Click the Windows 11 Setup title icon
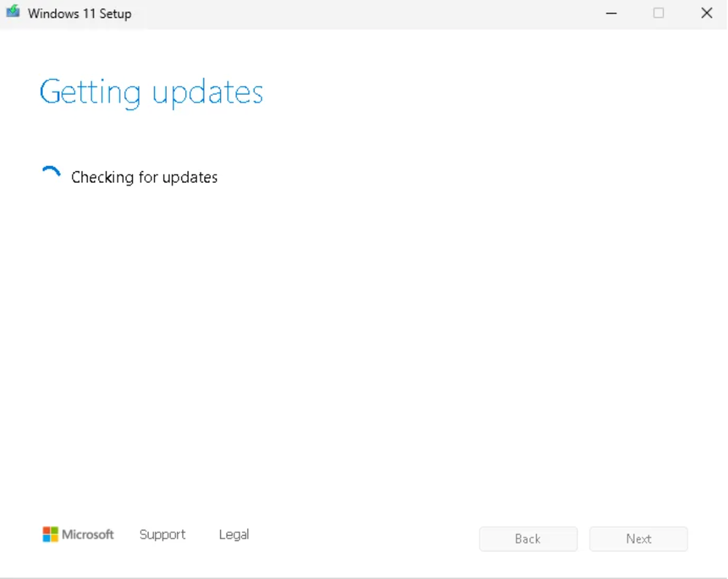This screenshot has height=579, width=728. (x=13, y=12)
